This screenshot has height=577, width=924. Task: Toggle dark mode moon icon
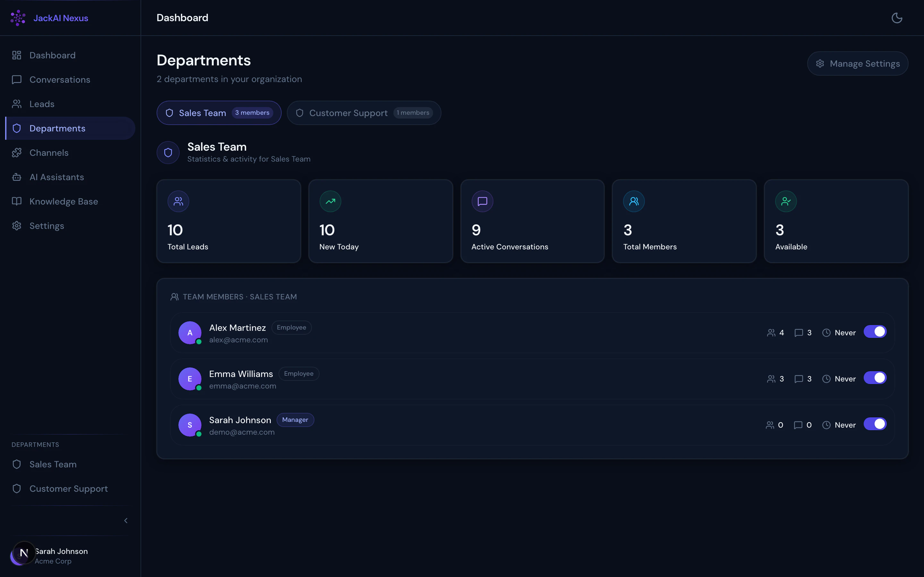[x=896, y=18]
